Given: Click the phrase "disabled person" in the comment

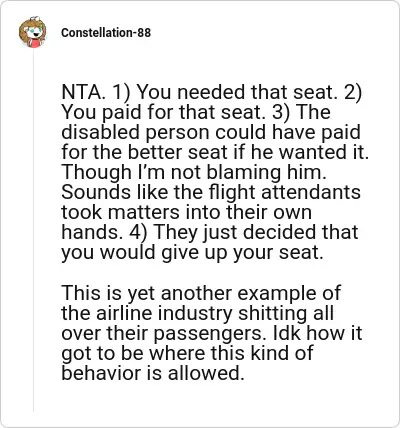Looking at the screenshot, I should (136, 133).
